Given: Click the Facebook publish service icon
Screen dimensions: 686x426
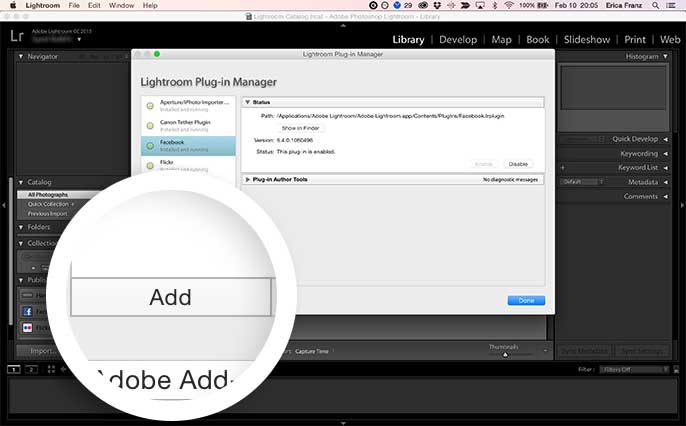Looking at the screenshot, I should (28, 311).
